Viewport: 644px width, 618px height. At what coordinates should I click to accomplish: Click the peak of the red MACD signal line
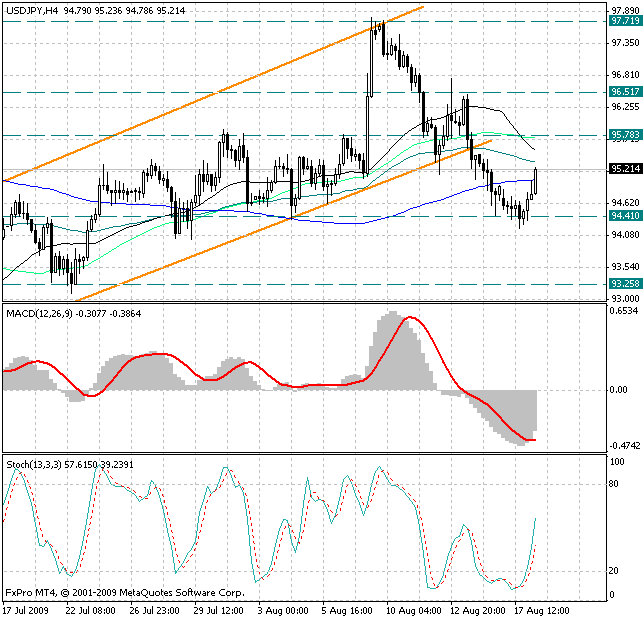click(412, 318)
